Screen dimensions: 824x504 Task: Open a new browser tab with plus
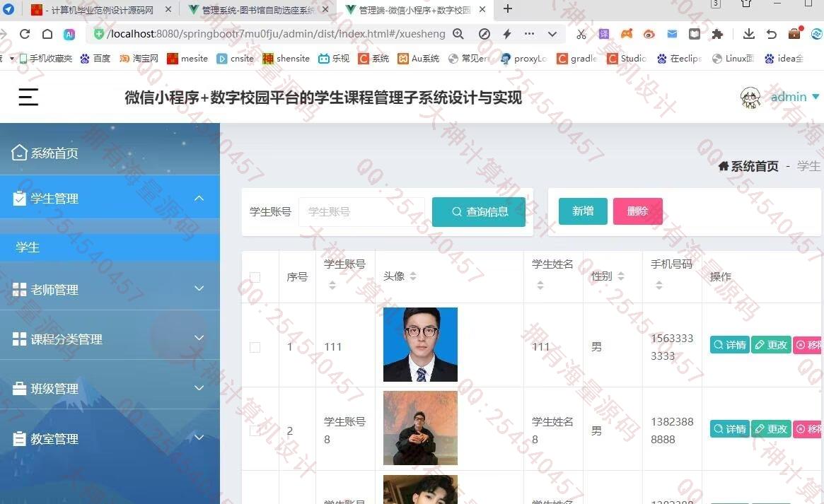(x=508, y=9)
